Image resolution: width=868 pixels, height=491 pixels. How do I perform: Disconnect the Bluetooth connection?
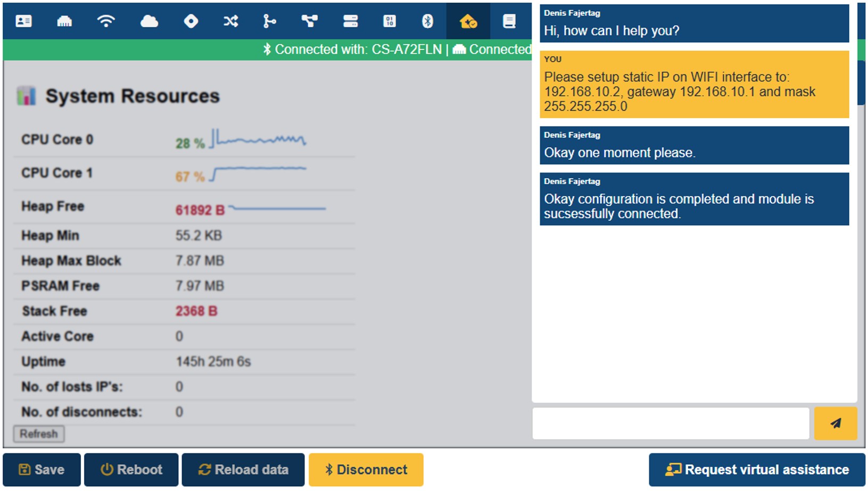click(366, 470)
